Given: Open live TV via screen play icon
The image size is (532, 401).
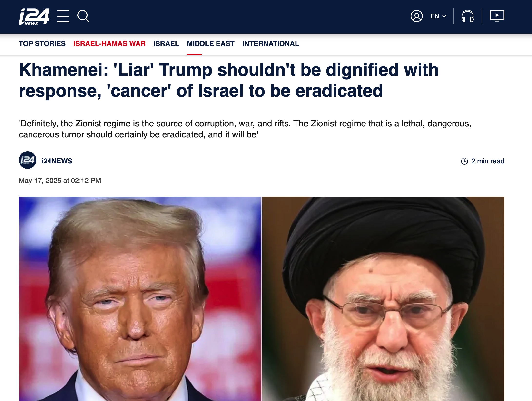Looking at the screenshot, I should pyautogui.click(x=497, y=16).
